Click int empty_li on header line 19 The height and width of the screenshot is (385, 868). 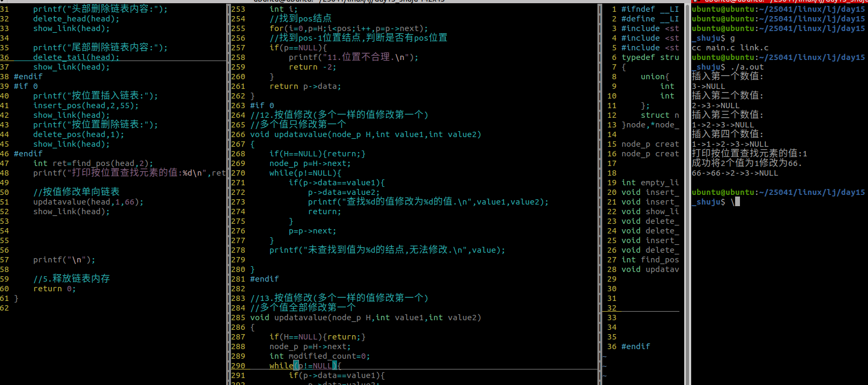point(650,183)
